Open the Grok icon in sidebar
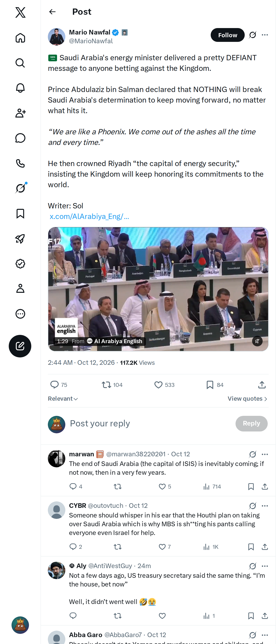Image resolution: width=276 pixels, height=644 pixels. 20,188
